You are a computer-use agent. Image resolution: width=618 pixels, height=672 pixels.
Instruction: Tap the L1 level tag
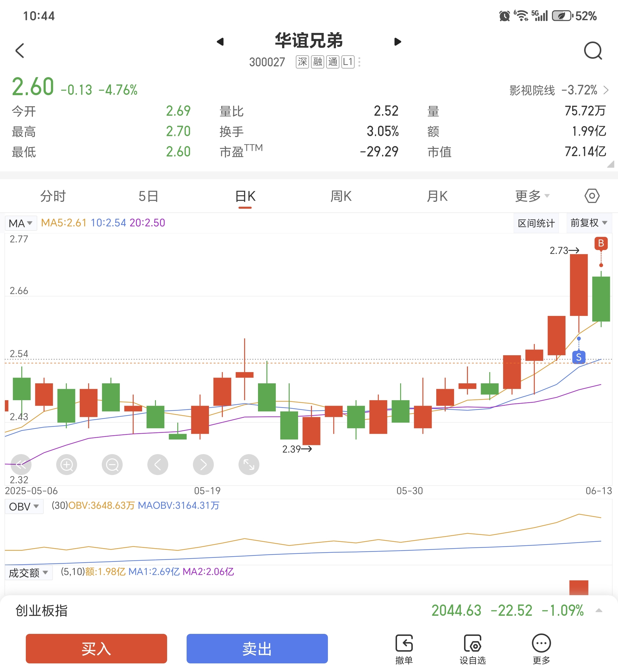[x=348, y=62]
